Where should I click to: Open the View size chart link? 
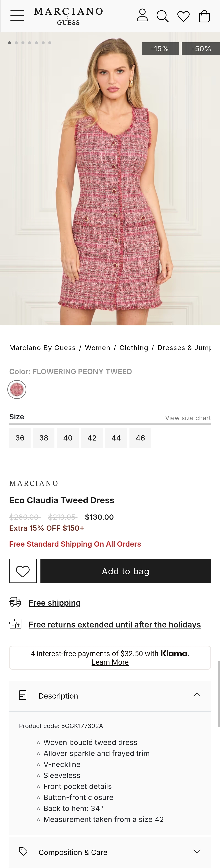coord(188,418)
